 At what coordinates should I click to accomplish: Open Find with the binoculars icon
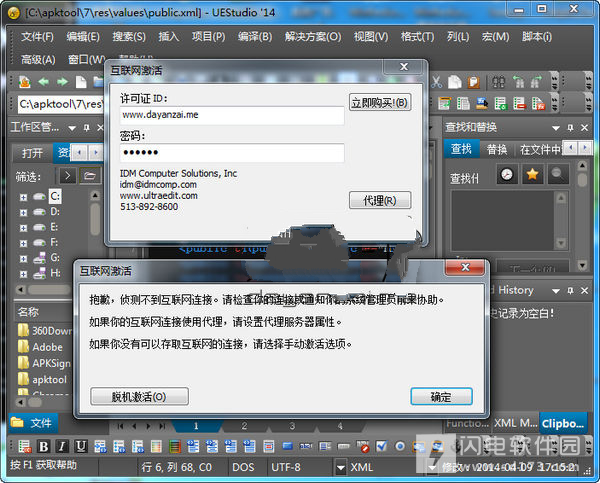click(499, 82)
